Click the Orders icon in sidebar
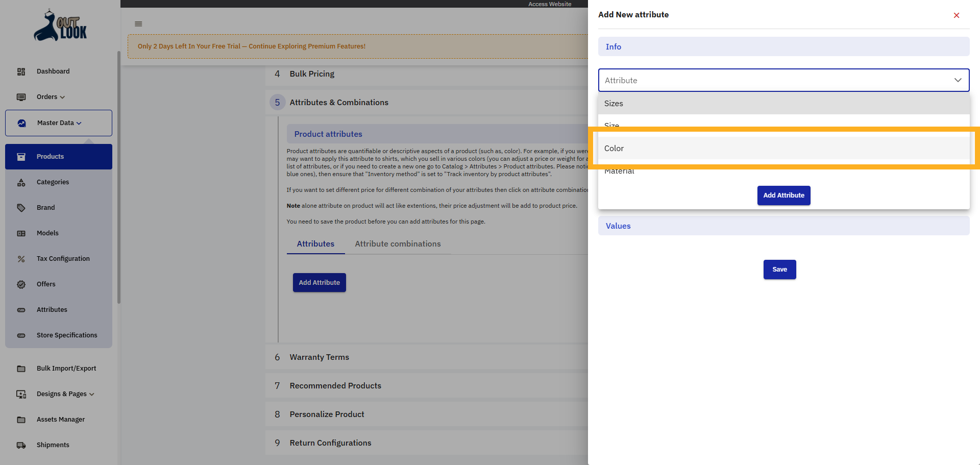 (21, 97)
